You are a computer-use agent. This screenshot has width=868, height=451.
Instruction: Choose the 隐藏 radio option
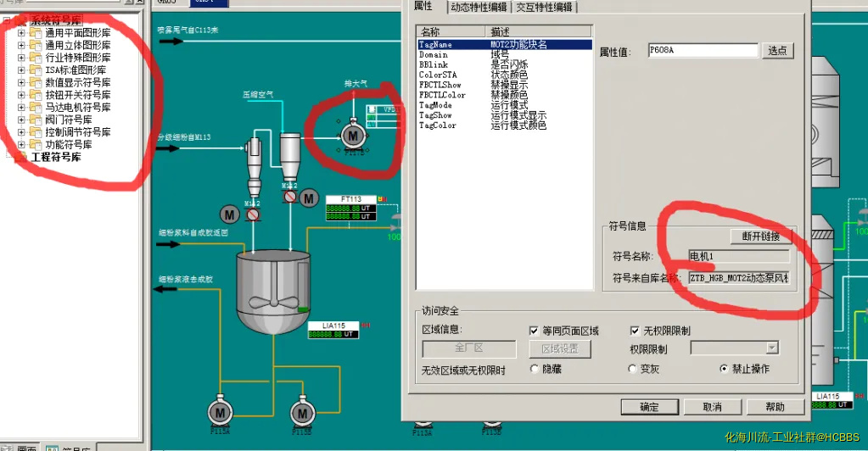point(535,370)
